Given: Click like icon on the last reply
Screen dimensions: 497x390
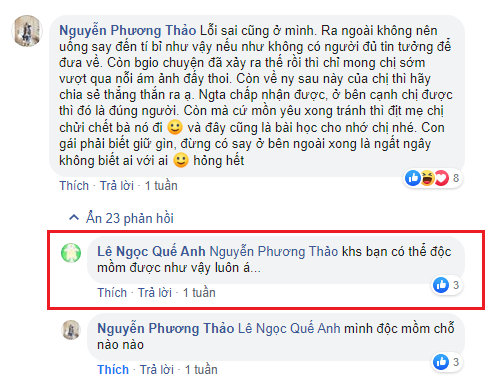Looking at the screenshot, I should pos(441,362).
